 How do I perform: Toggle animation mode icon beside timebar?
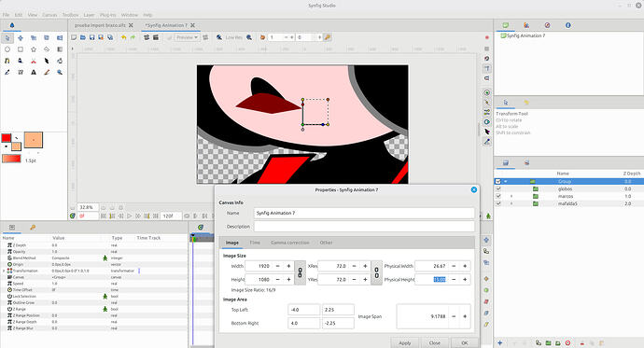click(x=488, y=216)
